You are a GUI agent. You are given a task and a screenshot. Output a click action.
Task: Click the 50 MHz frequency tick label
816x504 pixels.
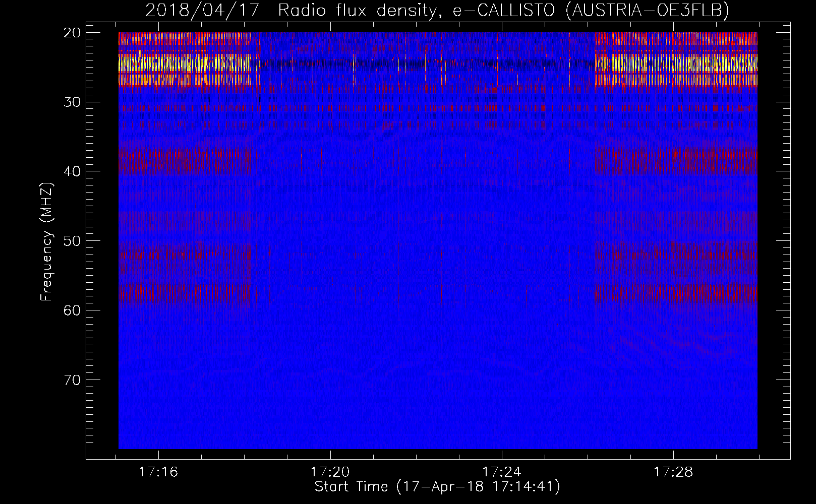pyautogui.click(x=73, y=241)
